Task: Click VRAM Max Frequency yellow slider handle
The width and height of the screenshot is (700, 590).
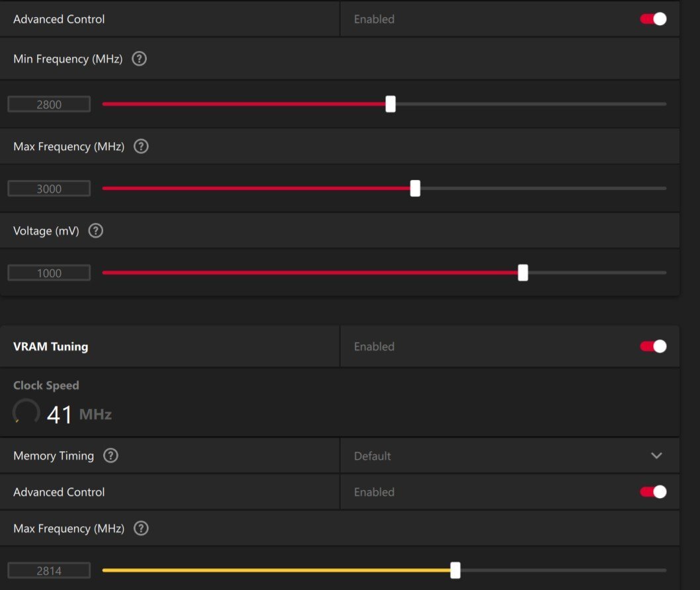Action: pos(455,570)
